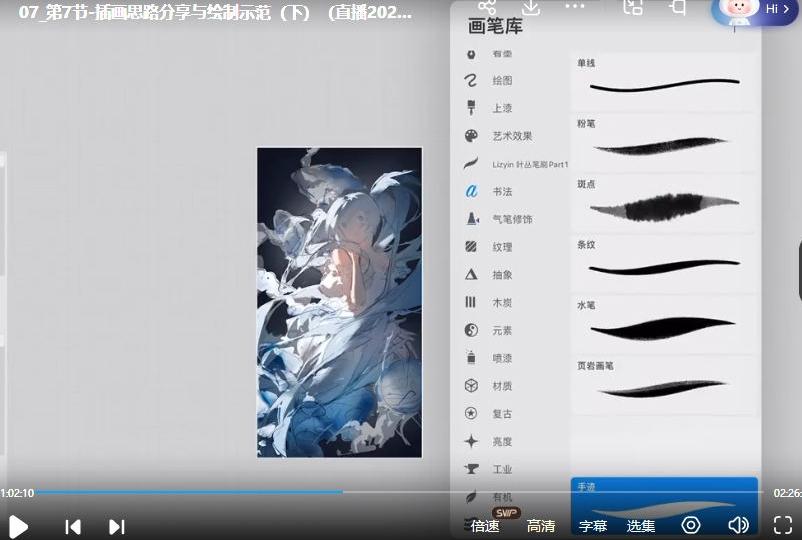Skip to the next video
Image resolution: width=802 pixels, height=540 pixels.
(117, 526)
